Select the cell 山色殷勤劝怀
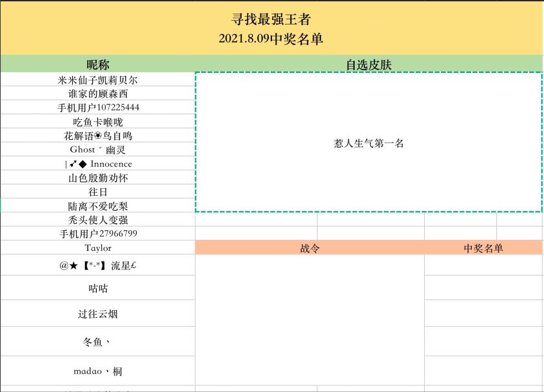This screenshot has height=392, width=544. click(98, 178)
